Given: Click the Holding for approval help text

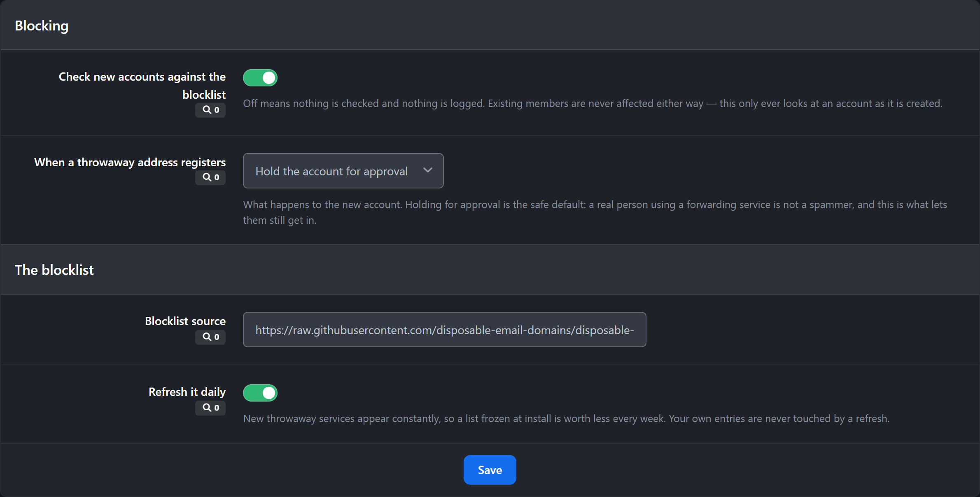Looking at the screenshot, I should (x=595, y=212).
